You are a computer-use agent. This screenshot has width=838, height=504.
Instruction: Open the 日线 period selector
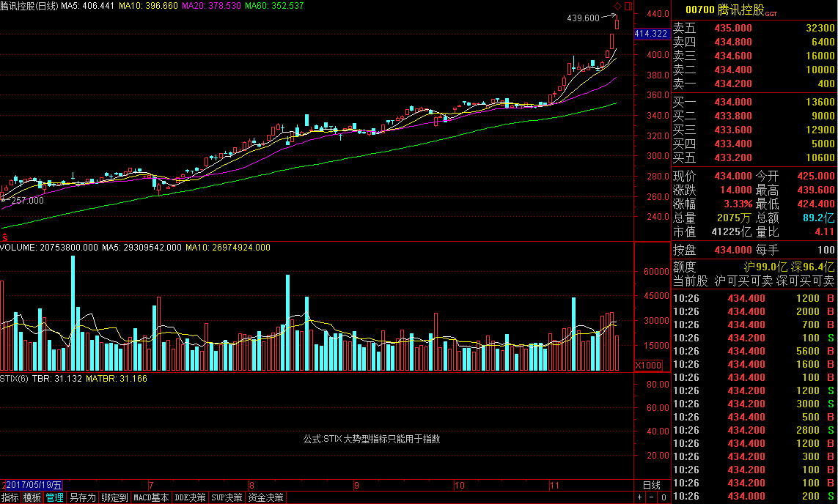click(x=651, y=485)
